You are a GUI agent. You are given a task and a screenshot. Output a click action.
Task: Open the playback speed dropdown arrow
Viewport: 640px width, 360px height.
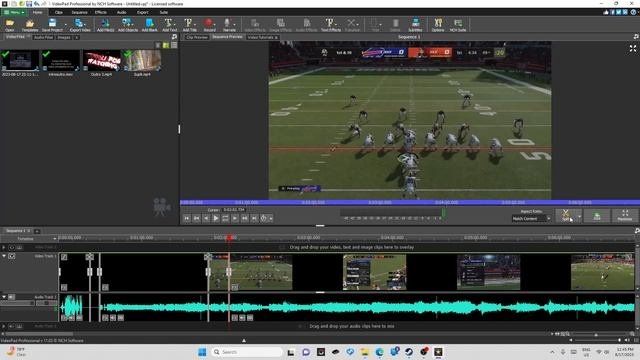(271, 219)
